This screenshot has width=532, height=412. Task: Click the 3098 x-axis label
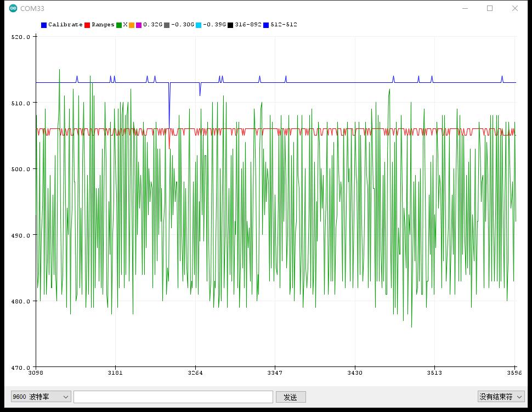click(36, 373)
